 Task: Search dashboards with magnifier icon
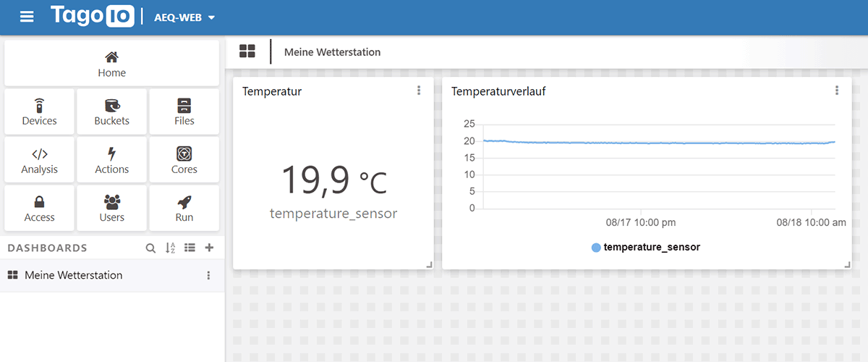pos(150,248)
